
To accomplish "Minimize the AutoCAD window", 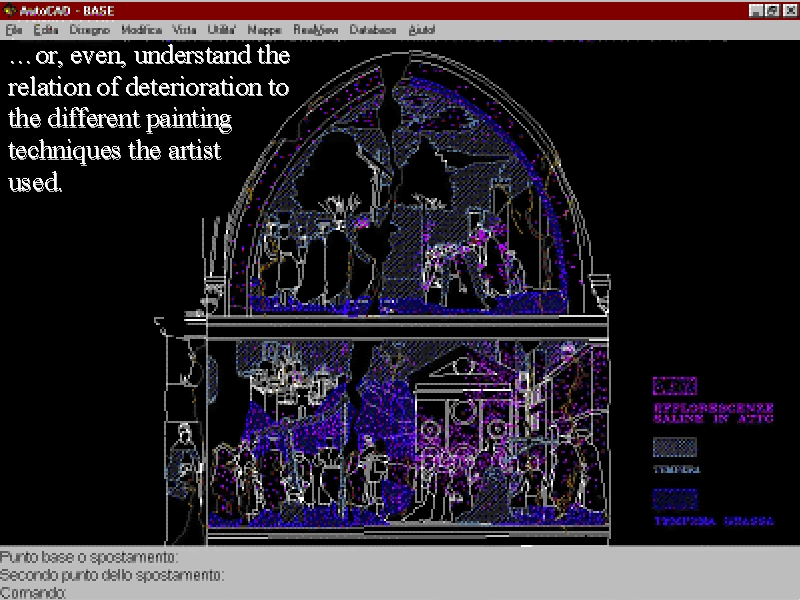I will (756, 11).
